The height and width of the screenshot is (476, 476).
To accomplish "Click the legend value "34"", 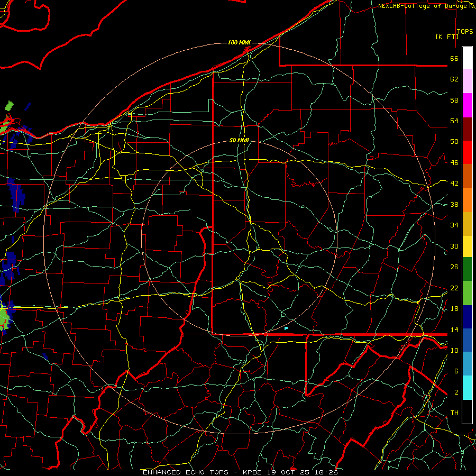I will pos(454,225).
